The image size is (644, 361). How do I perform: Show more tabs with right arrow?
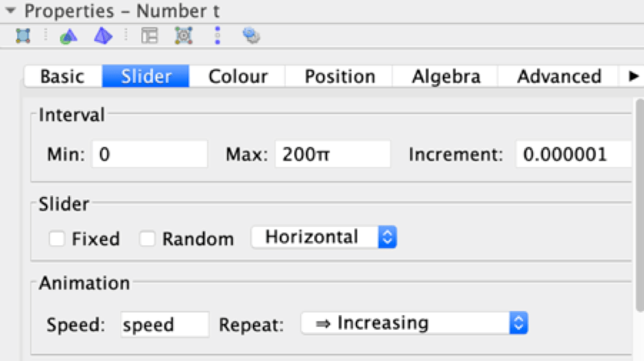point(633,76)
